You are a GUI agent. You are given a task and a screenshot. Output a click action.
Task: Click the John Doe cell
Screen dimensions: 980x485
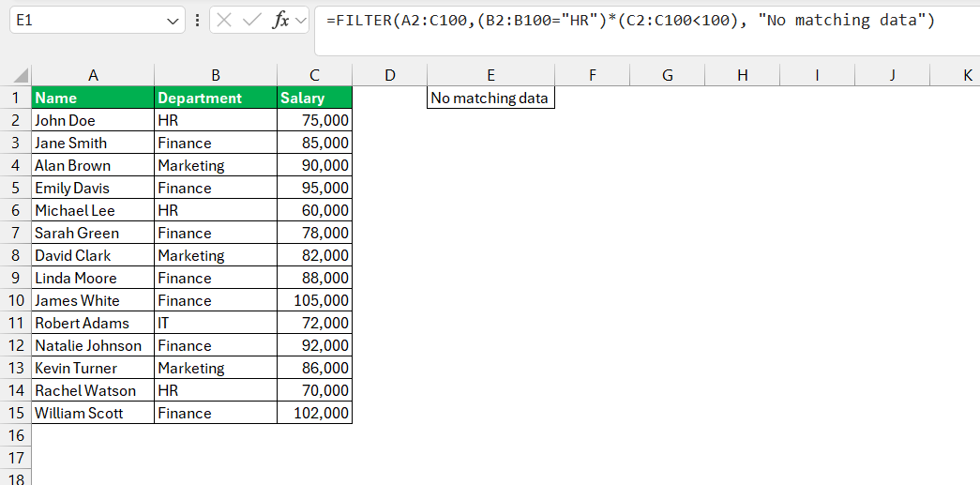[x=93, y=120]
